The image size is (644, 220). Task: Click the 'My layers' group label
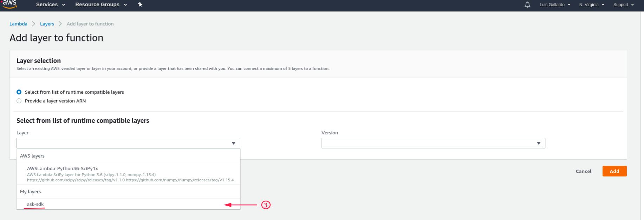pyautogui.click(x=31, y=192)
